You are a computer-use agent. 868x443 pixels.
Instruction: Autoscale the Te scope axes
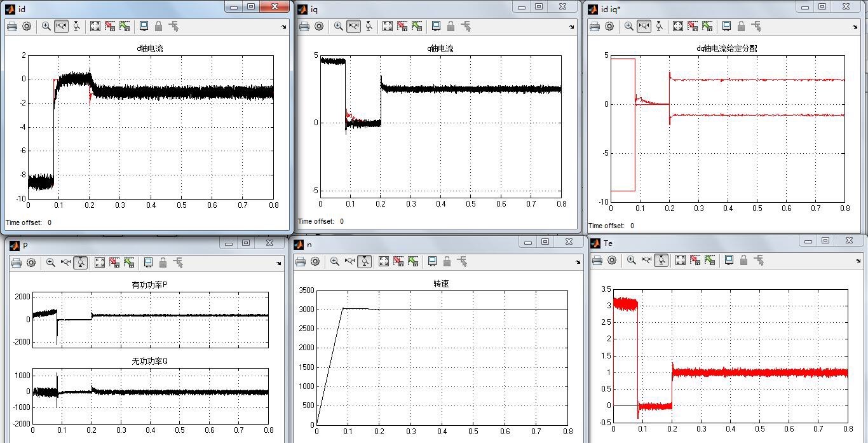pyautogui.click(x=680, y=260)
